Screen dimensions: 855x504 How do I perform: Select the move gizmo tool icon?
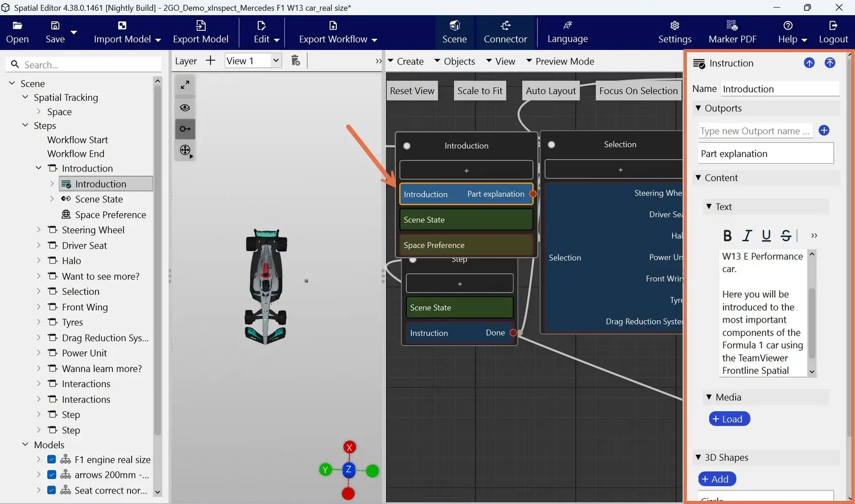pyautogui.click(x=185, y=150)
